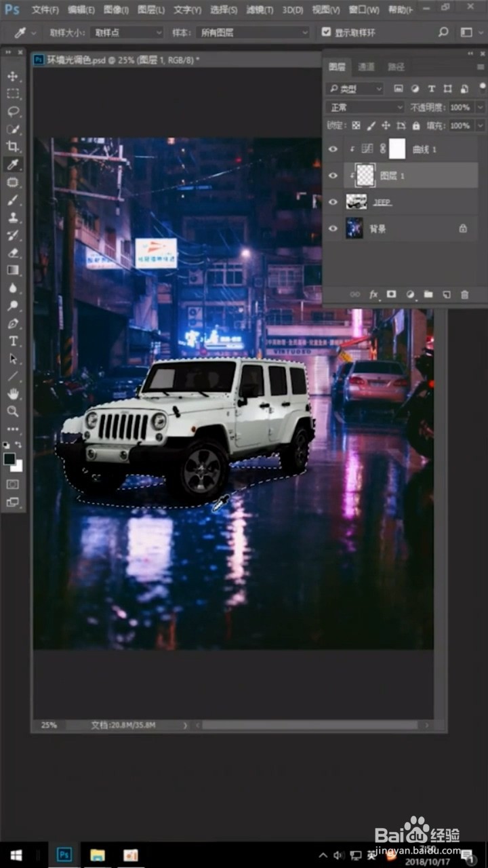
Task: Open the 样本 所有图层 dropdown
Action: 252,33
